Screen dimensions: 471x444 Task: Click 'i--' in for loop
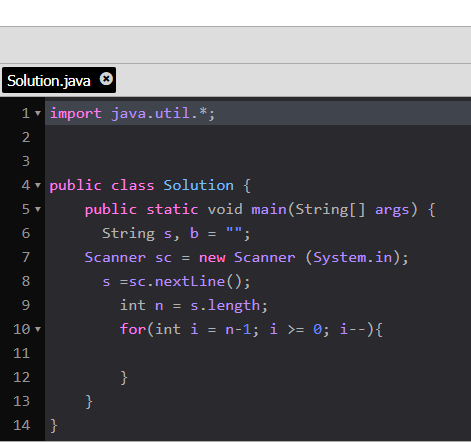(x=353, y=329)
